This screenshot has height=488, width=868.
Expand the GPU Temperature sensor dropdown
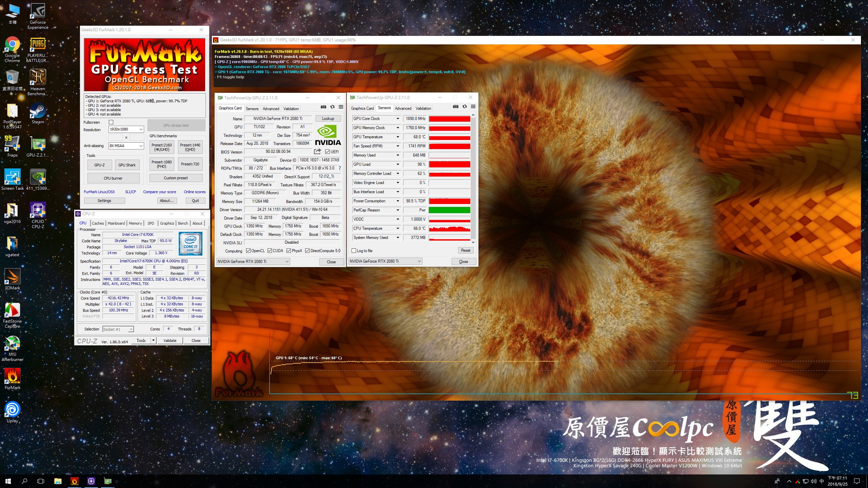click(398, 137)
